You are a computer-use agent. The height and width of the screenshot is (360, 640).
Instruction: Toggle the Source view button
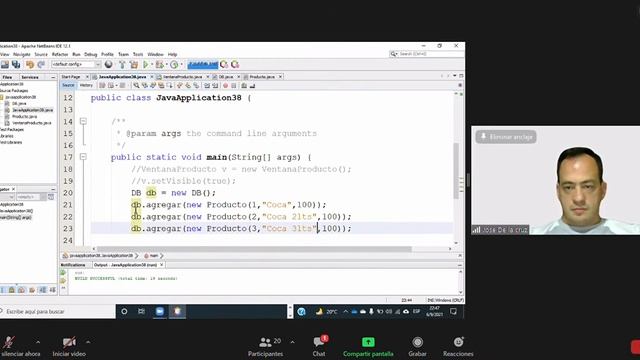pos(68,85)
